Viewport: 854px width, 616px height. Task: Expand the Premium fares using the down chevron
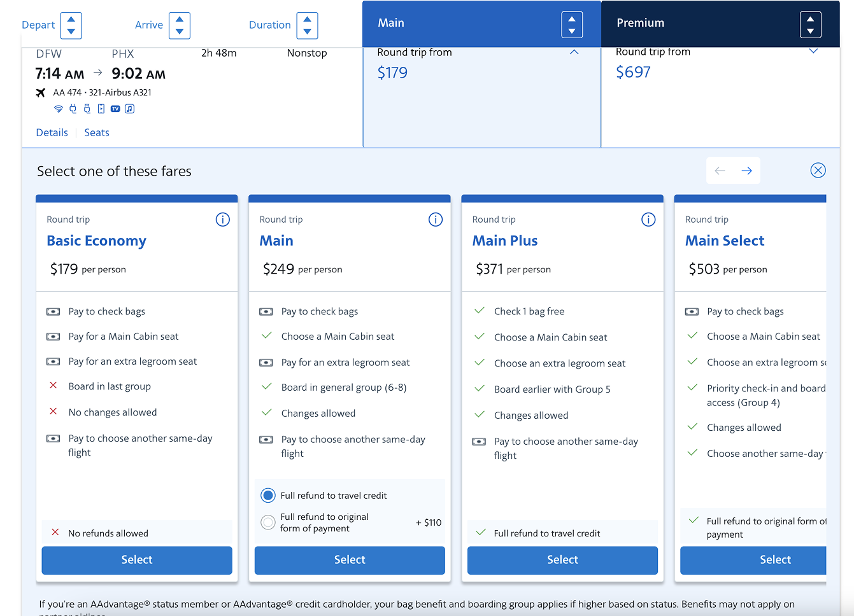(813, 52)
